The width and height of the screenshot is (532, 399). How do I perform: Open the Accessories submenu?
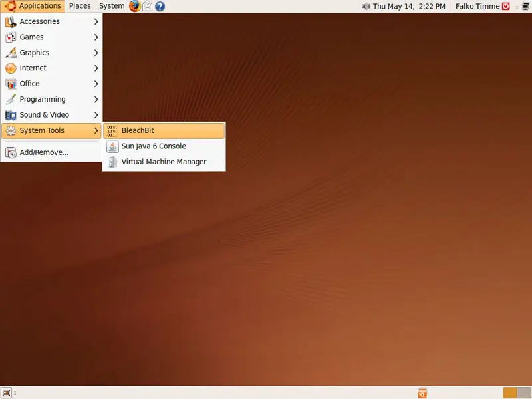[x=52, y=21]
